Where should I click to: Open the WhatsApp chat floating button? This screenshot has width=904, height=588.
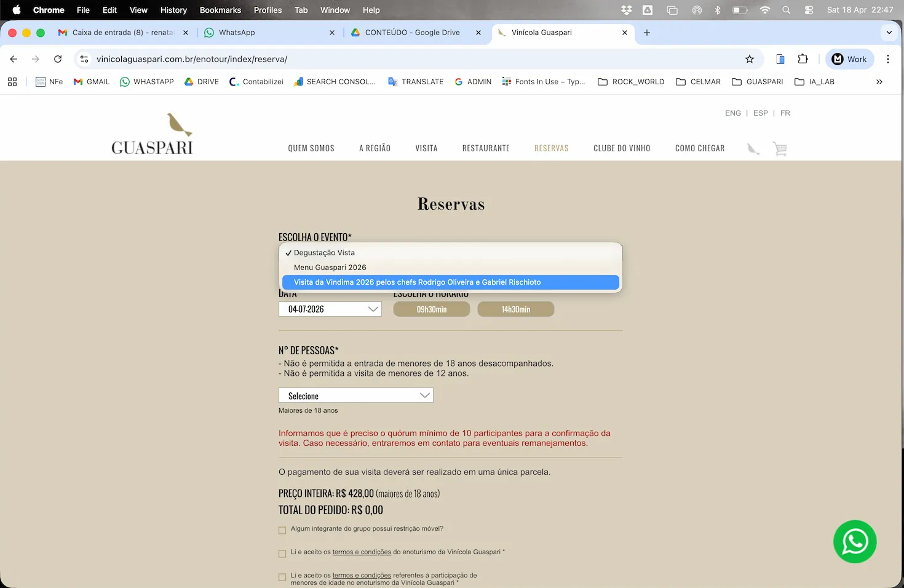point(855,542)
